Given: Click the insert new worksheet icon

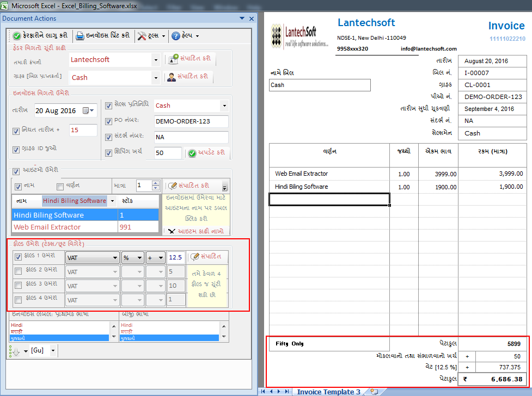Looking at the screenshot, I should click(374, 392).
